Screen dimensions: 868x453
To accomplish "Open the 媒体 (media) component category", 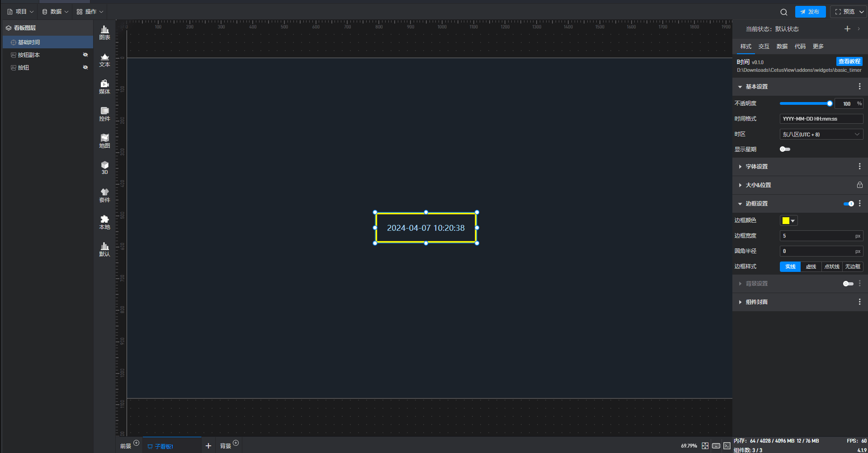I will pyautogui.click(x=104, y=87).
